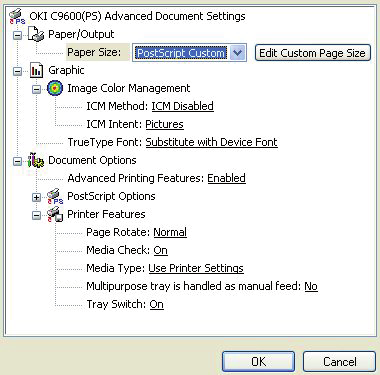Select the Image Color Management label
Screen dimensions: 380x375
coord(129,88)
